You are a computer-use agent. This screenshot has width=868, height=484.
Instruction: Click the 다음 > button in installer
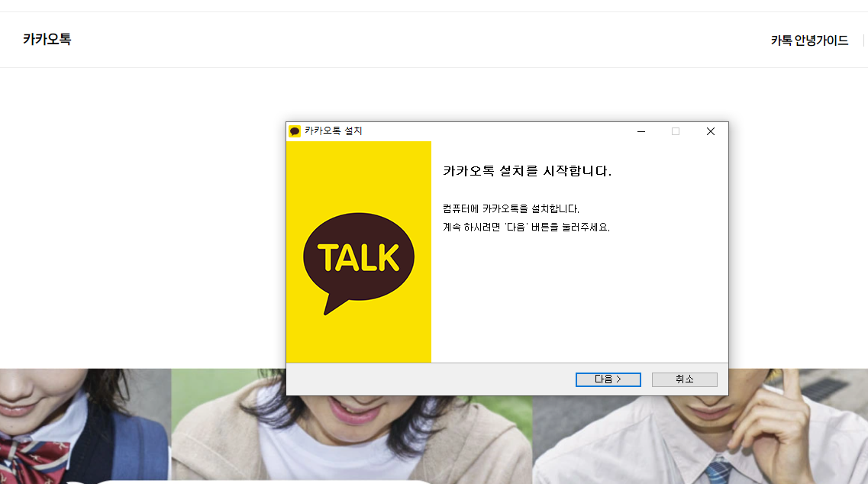point(608,379)
